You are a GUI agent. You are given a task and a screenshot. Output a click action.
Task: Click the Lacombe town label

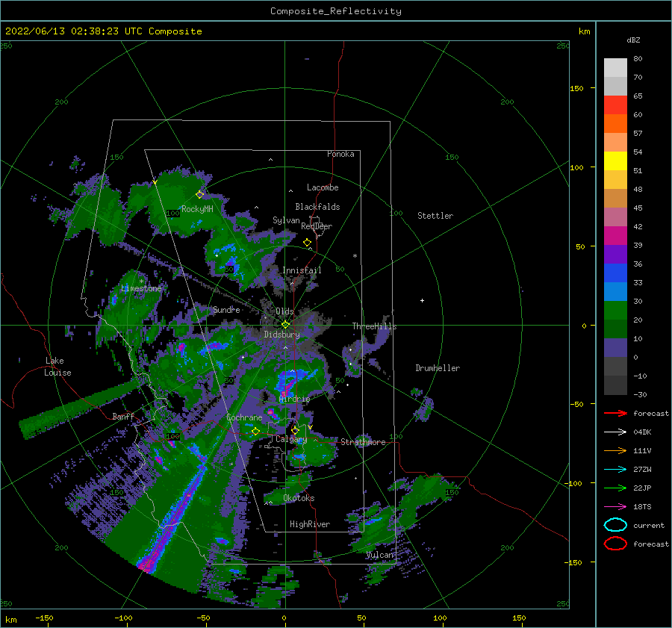coord(323,187)
